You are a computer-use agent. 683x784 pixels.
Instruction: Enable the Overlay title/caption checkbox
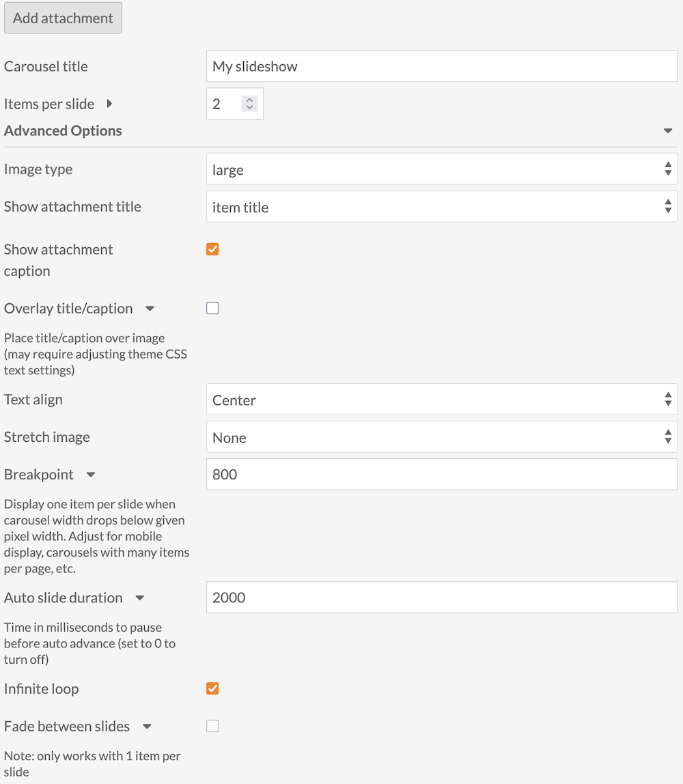pyautogui.click(x=212, y=308)
